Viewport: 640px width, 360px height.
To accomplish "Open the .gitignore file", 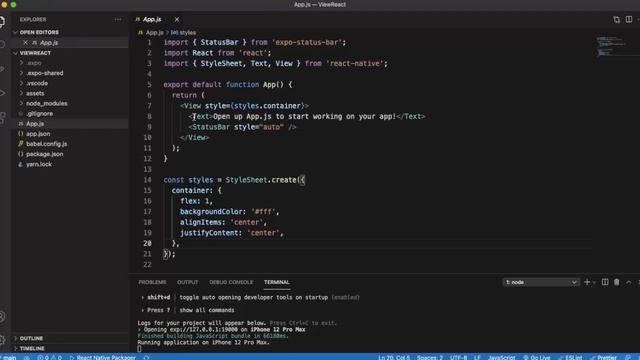I will pyautogui.click(x=39, y=113).
